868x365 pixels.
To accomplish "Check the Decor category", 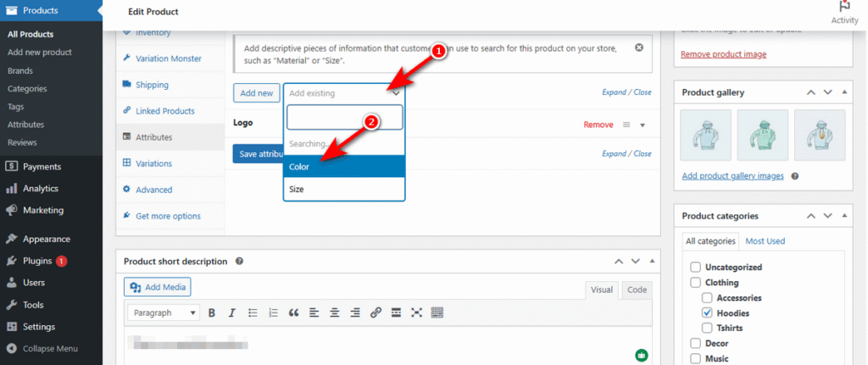I will [695, 344].
